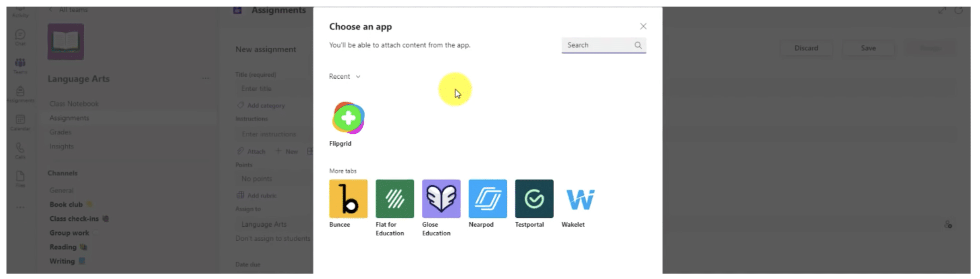Click the magnifier icon in search box
The image size is (980, 279).
tap(638, 45)
